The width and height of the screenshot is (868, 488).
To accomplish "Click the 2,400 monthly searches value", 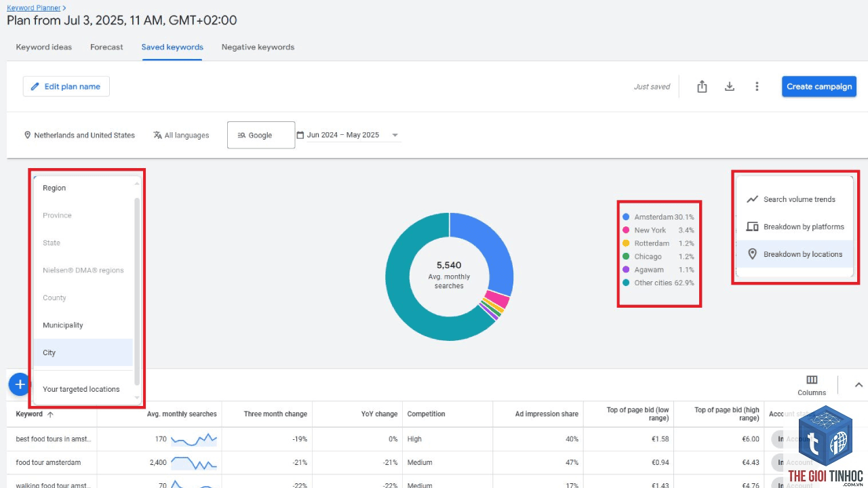I will pyautogui.click(x=158, y=463).
